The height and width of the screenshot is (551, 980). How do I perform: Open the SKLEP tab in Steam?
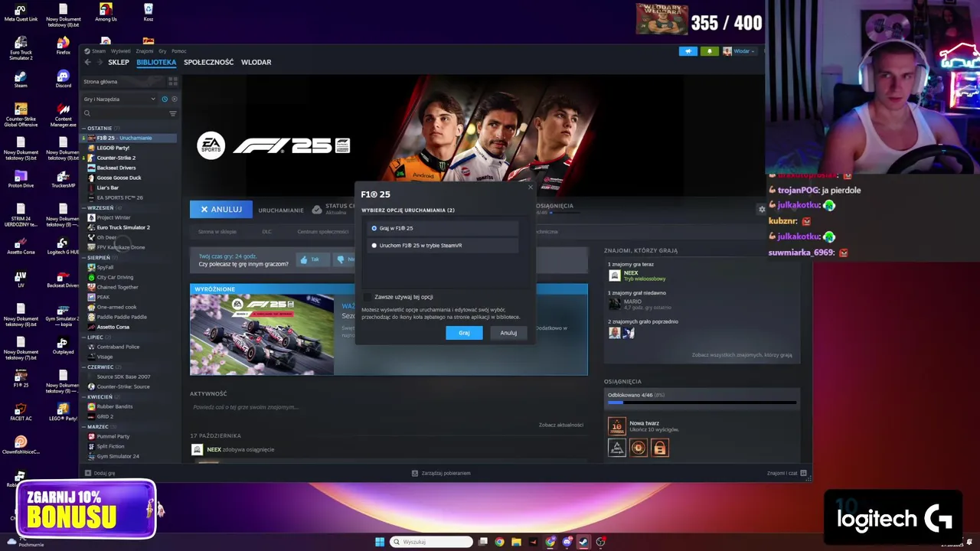(119, 62)
